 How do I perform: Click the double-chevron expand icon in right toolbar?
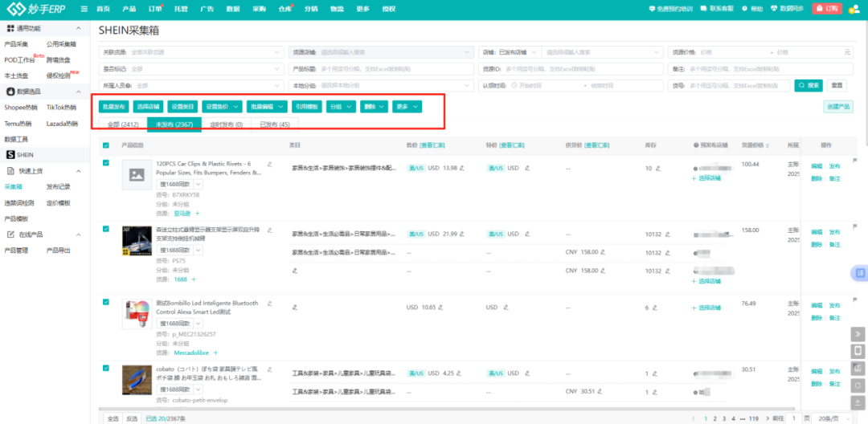pyautogui.click(x=858, y=333)
